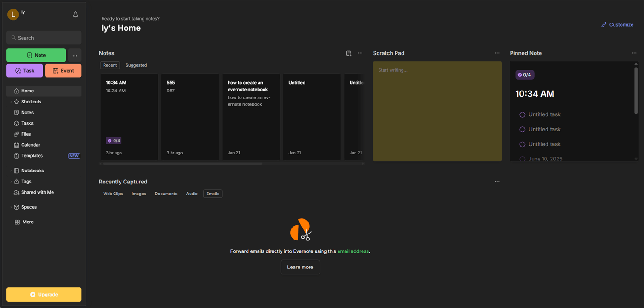Click the search magnifier icon
644x308 pixels.
point(14,38)
